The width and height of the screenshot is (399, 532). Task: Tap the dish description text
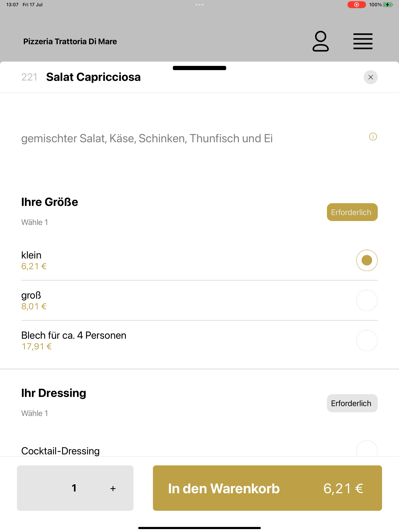[x=147, y=138]
